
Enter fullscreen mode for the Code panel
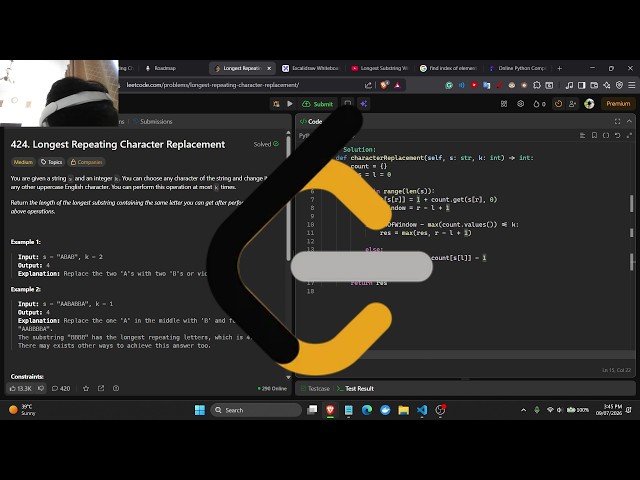617,122
